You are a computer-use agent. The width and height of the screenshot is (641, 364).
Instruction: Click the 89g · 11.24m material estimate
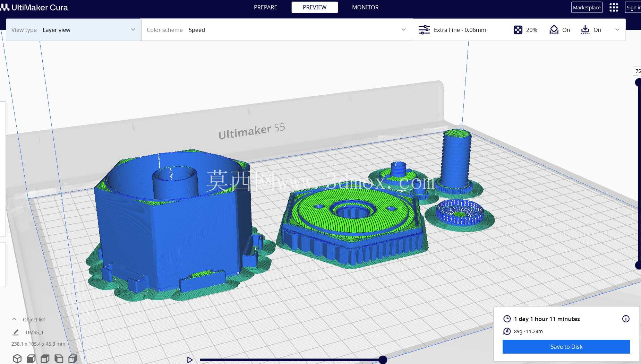point(528,331)
